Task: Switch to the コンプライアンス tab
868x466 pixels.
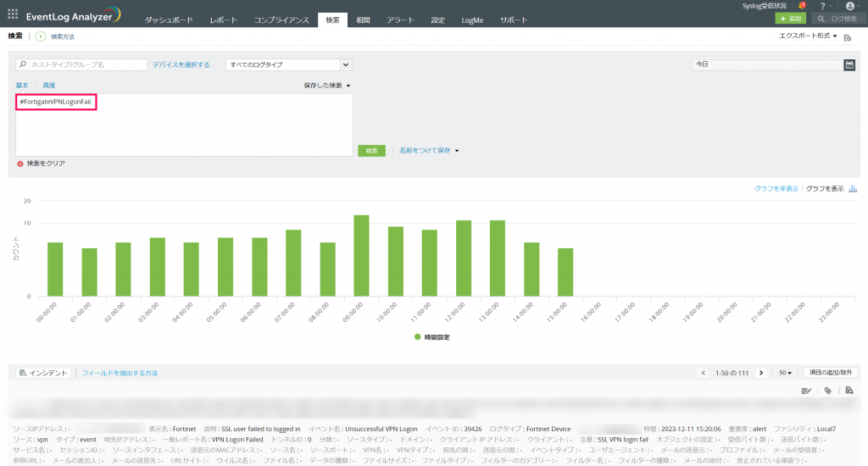Action: [281, 19]
